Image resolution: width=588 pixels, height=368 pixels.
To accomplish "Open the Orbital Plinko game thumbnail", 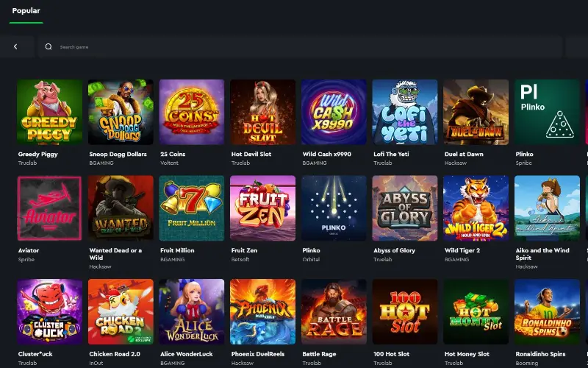I will click(x=334, y=208).
